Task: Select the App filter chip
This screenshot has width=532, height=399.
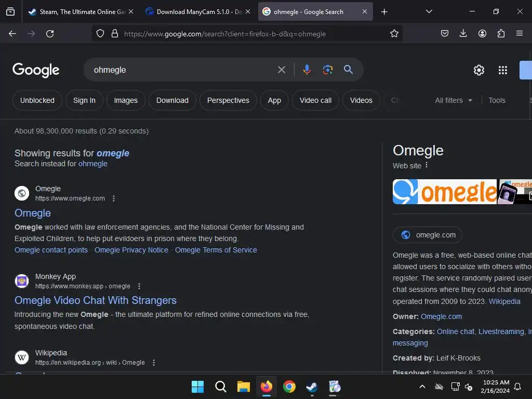Action: 274,100
